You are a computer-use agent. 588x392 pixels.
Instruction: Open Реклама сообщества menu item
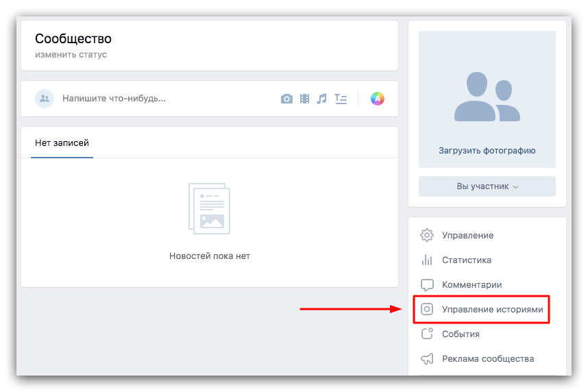[x=488, y=359]
